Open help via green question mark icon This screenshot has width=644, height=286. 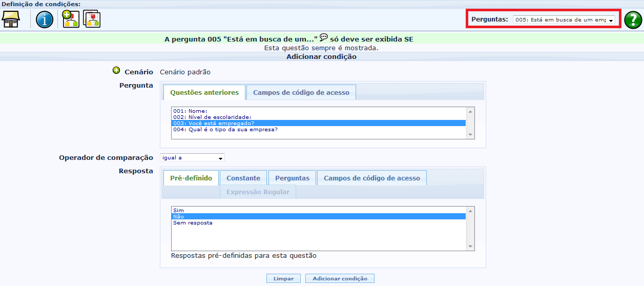[x=633, y=19]
